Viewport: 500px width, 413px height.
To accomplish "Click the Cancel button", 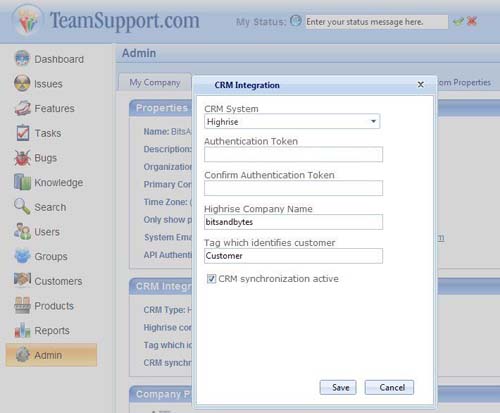I will point(389,387).
